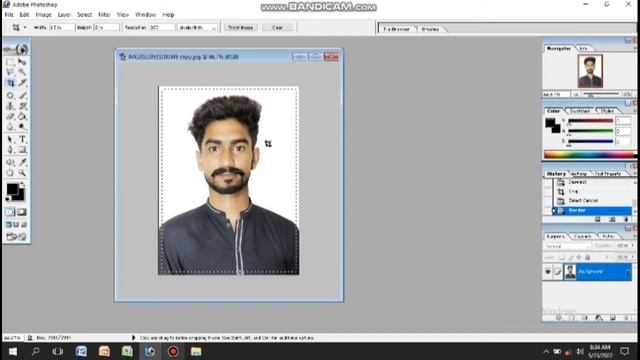Select the Zoom tool in the toolbox

point(22,173)
